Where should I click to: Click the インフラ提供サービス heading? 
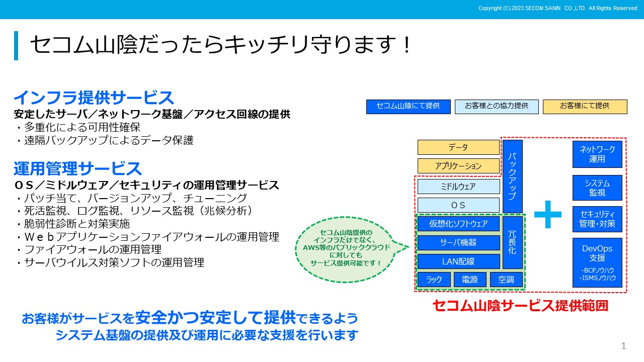(94, 97)
